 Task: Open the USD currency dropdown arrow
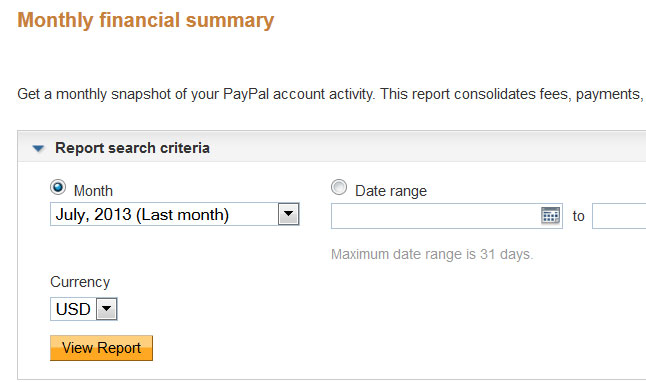pyautogui.click(x=107, y=309)
